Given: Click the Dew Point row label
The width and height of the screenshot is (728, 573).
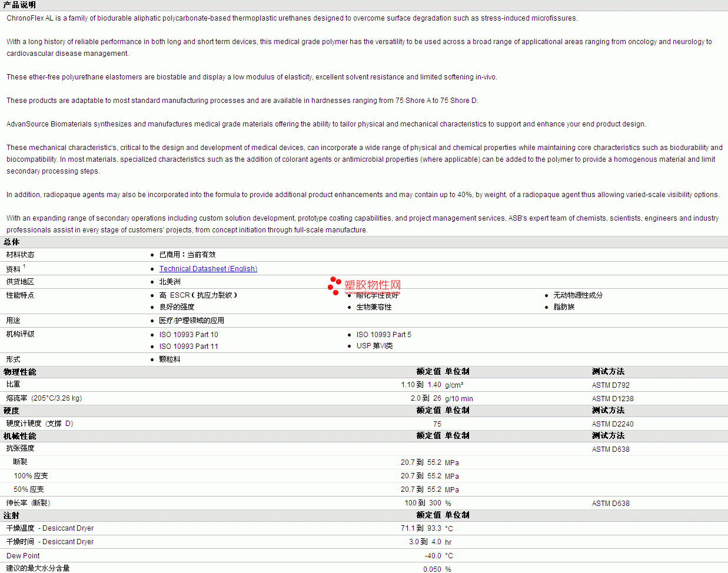Looking at the screenshot, I should (23, 556).
